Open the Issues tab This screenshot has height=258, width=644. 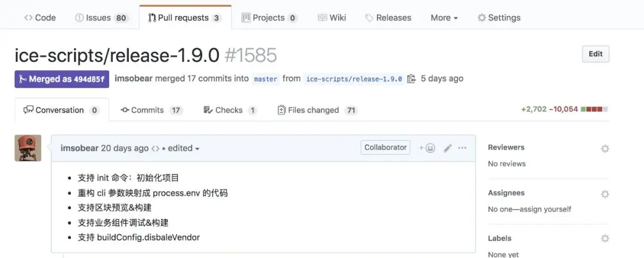pos(102,18)
